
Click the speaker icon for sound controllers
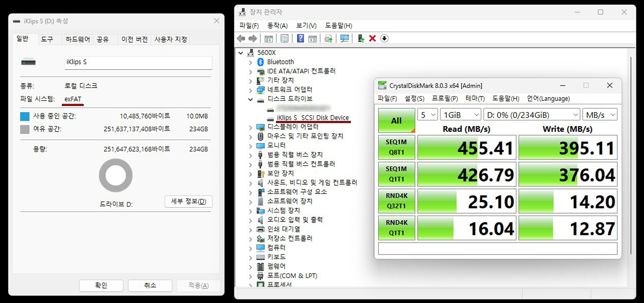point(260,182)
